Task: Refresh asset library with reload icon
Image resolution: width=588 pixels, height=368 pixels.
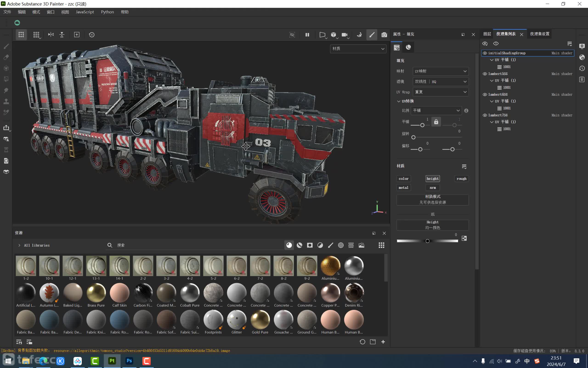Action: (362, 342)
